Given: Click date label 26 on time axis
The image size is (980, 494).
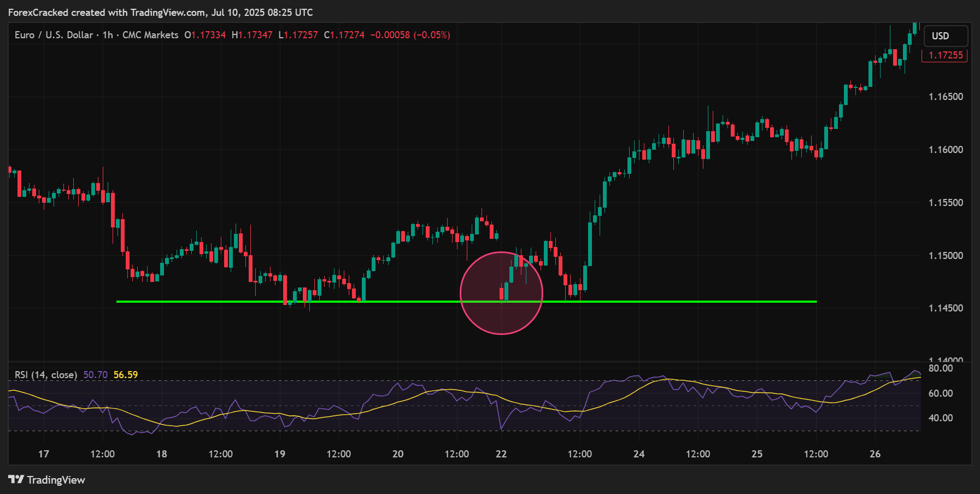Looking at the screenshot, I should tap(875, 454).
